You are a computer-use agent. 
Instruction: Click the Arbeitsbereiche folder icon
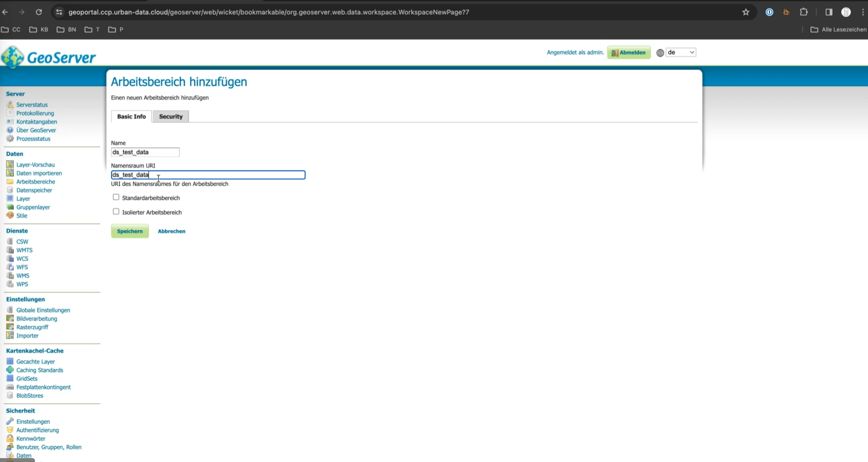coord(10,182)
